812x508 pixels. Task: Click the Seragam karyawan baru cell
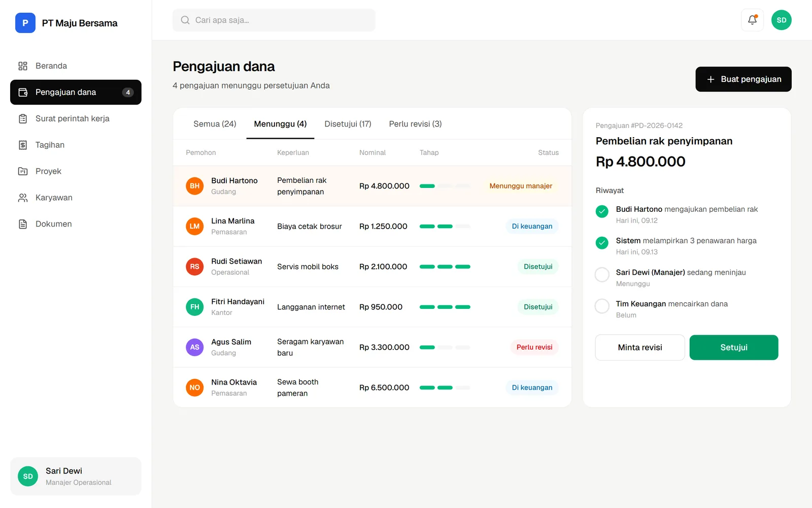(x=311, y=347)
